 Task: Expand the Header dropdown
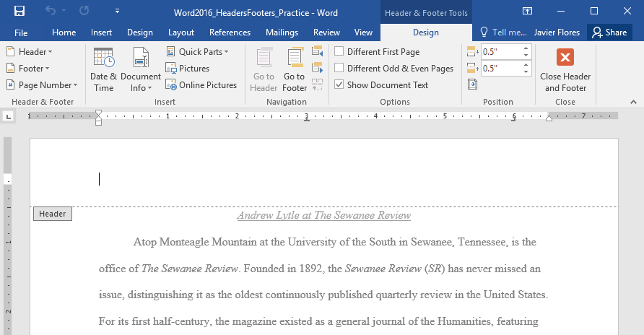pos(30,52)
